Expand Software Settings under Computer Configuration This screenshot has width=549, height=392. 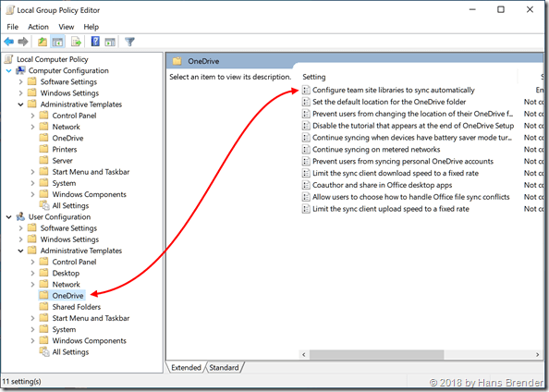(20, 82)
